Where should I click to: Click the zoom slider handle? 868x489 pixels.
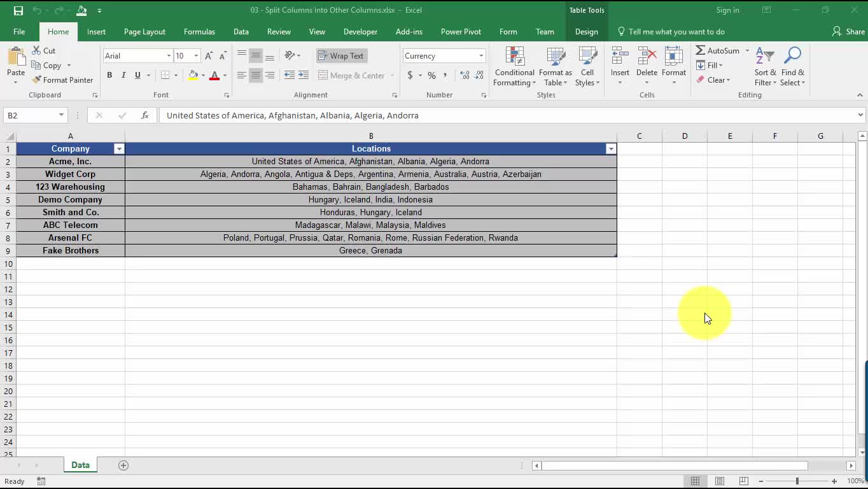pyautogui.click(x=797, y=481)
